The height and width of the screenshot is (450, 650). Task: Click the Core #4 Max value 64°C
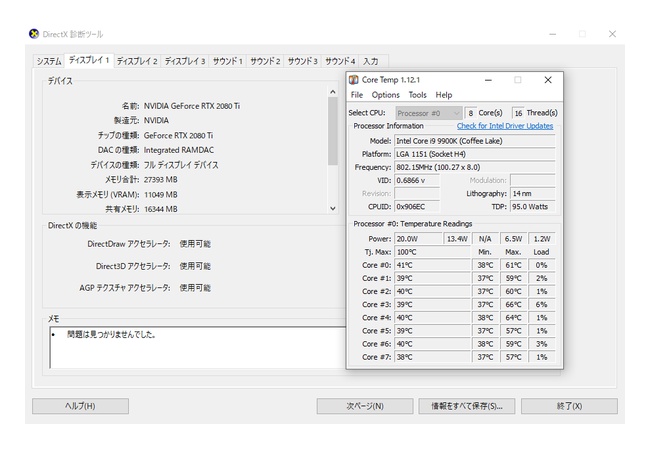coord(513,318)
